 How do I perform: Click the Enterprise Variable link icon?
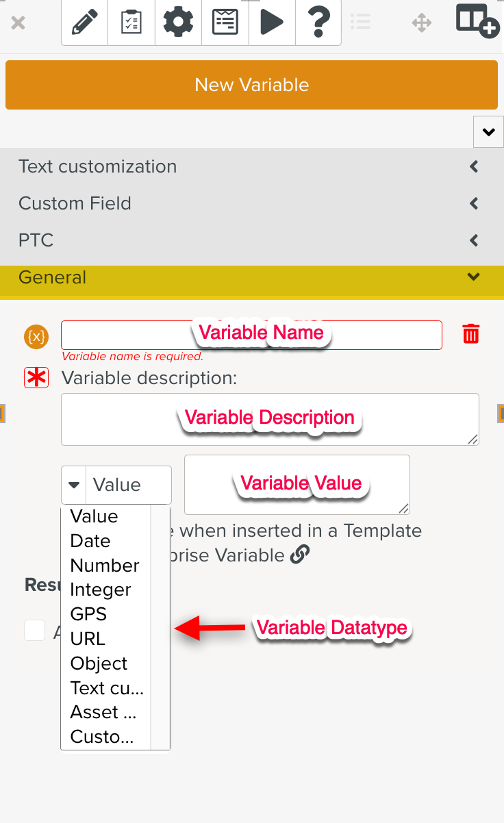299,555
